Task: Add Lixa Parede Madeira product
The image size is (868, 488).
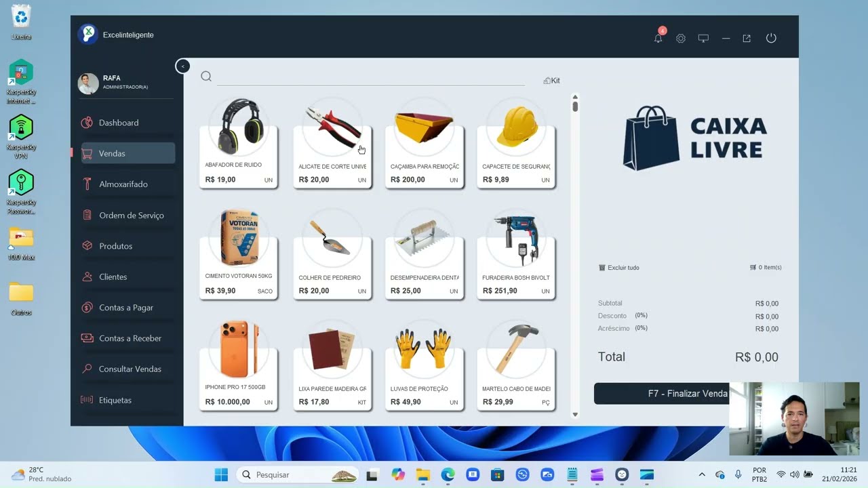Action: click(x=332, y=365)
